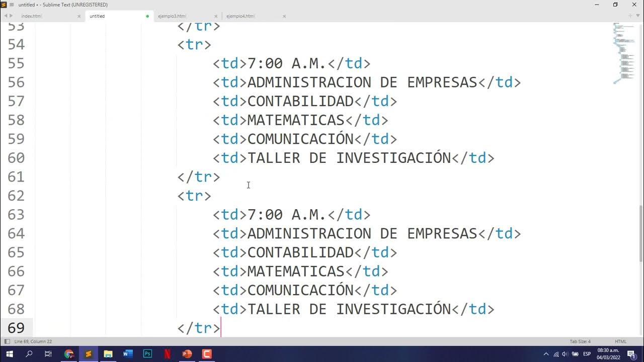Open PowerPoint from taskbar
The height and width of the screenshot is (362, 644).
[187, 354]
